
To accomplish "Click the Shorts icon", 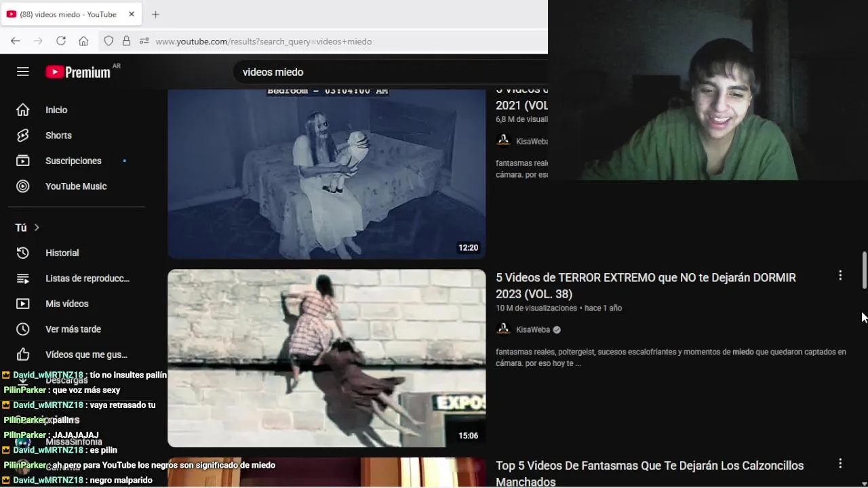I will [x=23, y=136].
